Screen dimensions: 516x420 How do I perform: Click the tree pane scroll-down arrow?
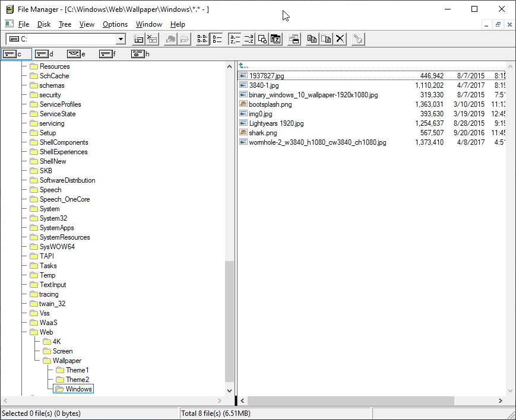(229, 391)
